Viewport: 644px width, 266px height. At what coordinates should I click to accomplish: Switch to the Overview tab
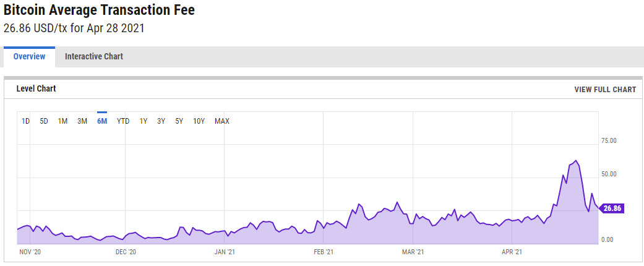29,57
